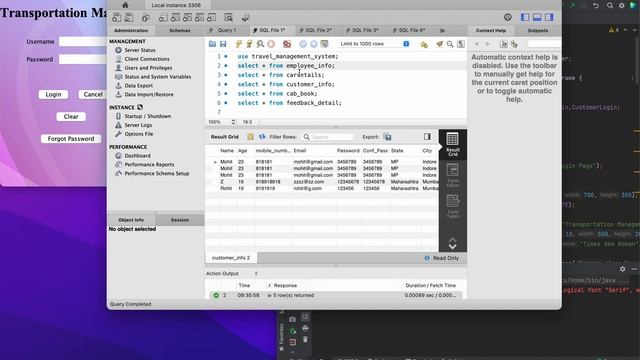This screenshot has height=360, width=640.
Task: Stop query execution red circle icon
Action: (271, 44)
